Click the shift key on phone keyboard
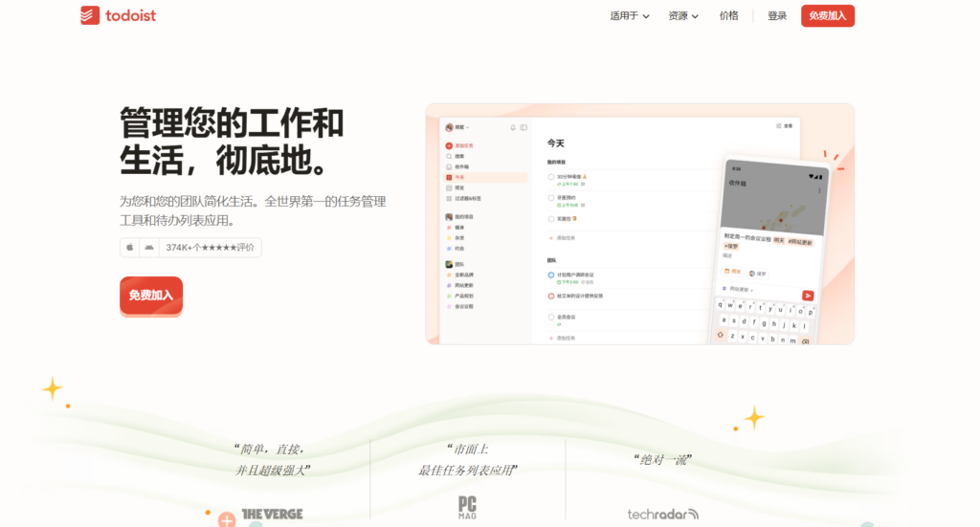 coord(720,335)
